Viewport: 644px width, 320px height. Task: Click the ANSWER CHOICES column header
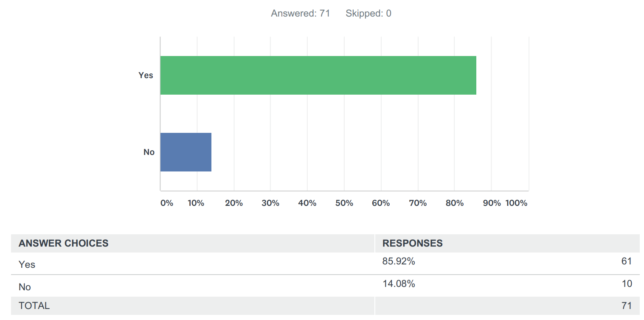click(64, 243)
